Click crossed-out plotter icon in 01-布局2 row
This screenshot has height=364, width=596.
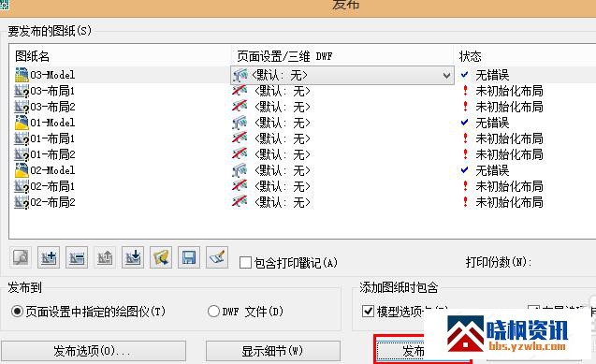click(x=240, y=154)
